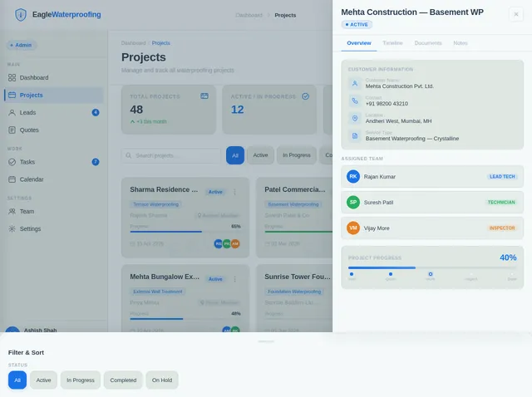The width and height of the screenshot is (532, 397).
Task: Select the Completed status filter chip
Action: (123, 380)
